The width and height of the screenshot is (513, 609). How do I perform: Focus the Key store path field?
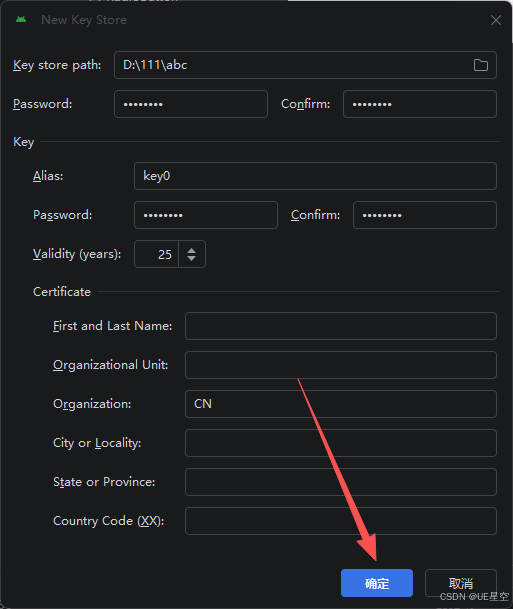(x=305, y=65)
